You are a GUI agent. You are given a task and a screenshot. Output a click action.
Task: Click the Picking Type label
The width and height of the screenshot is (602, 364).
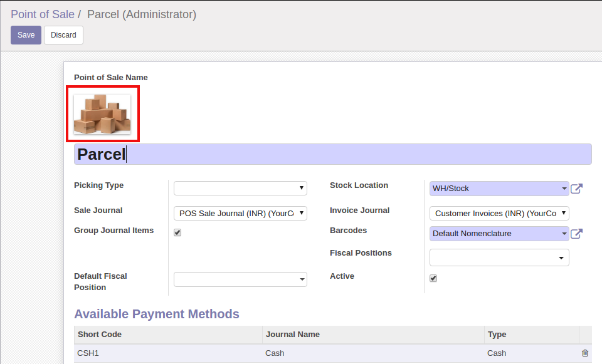coord(98,185)
